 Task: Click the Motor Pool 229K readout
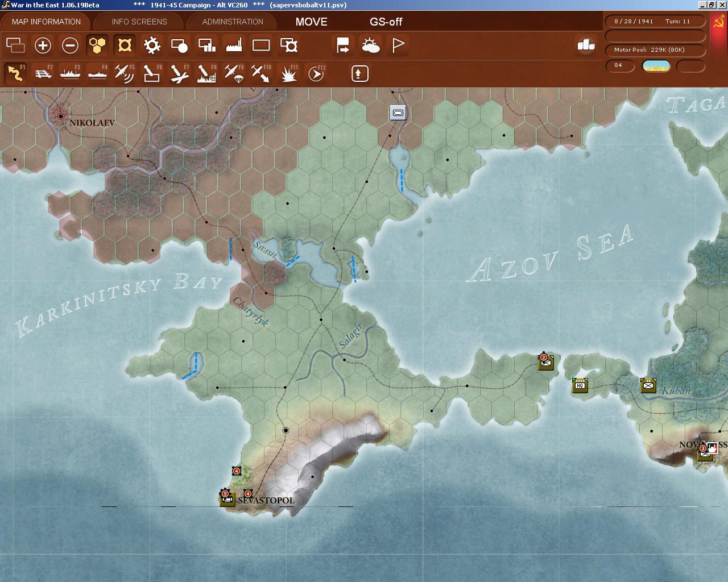point(656,49)
